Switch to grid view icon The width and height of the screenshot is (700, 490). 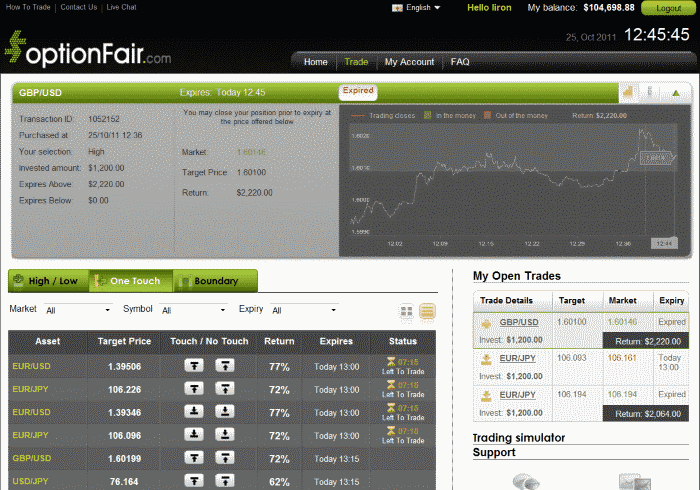[407, 312]
